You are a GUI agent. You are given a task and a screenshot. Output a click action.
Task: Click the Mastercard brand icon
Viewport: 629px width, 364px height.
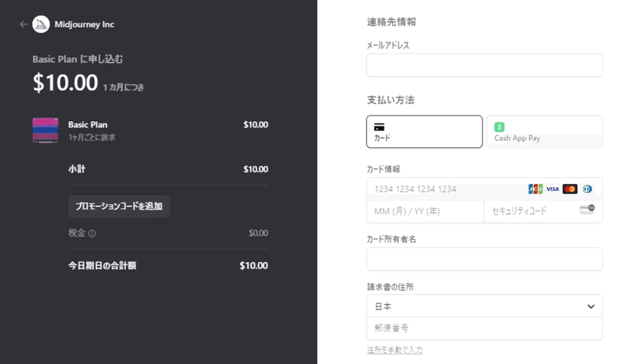[569, 189]
